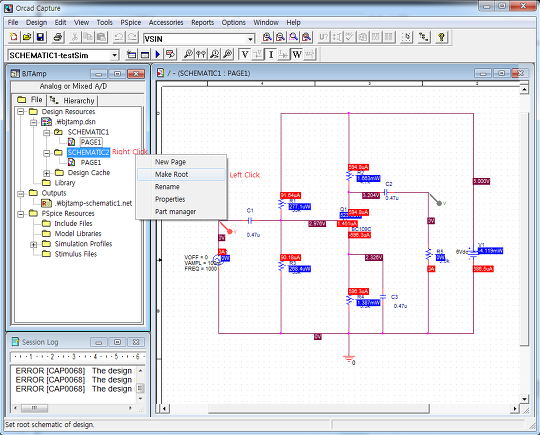Run PSpice with the blue play icon

(x=158, y=54)
